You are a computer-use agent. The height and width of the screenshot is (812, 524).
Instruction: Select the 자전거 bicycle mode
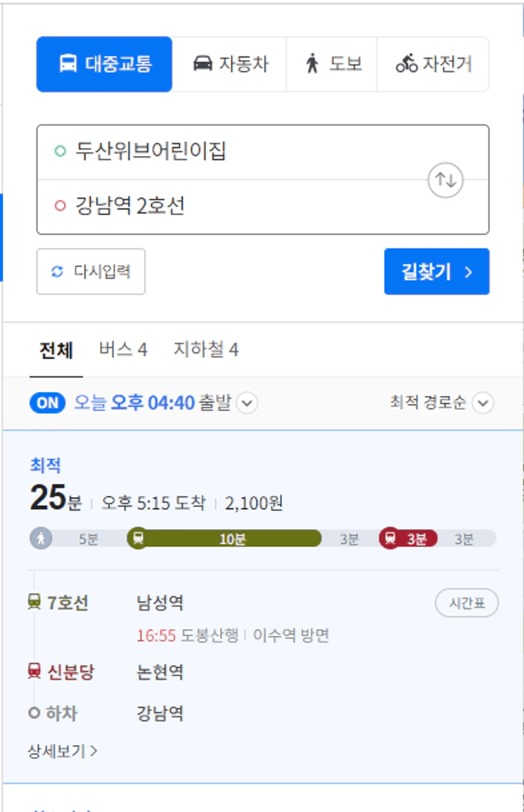pos(433,64)
